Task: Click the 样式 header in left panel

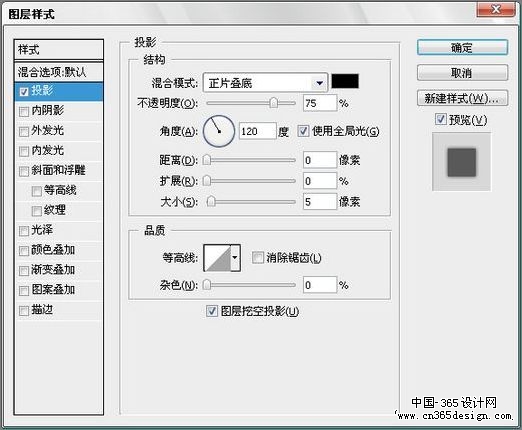Action: click(x=59, y=50)
